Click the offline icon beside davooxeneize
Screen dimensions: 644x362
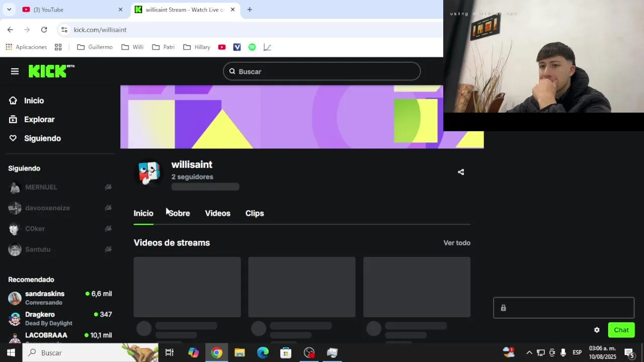click(x=108, y=208)
